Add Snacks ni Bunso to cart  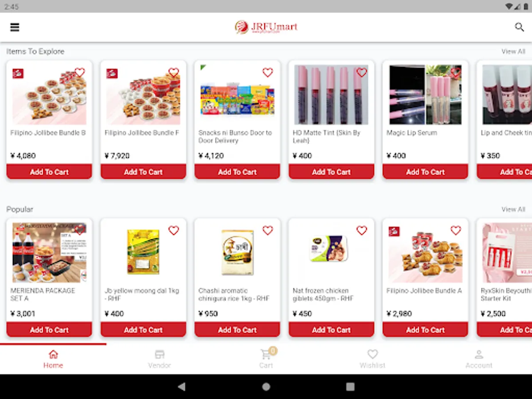(x=237, y=172)
